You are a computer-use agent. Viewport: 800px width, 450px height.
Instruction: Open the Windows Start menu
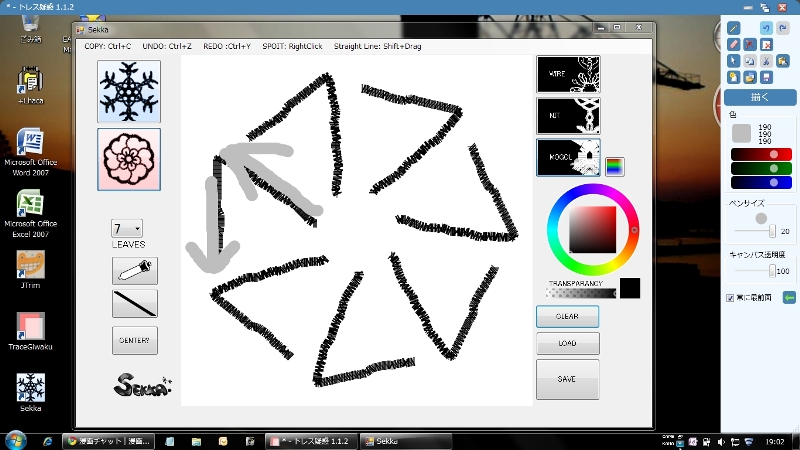tap(15, 441)
